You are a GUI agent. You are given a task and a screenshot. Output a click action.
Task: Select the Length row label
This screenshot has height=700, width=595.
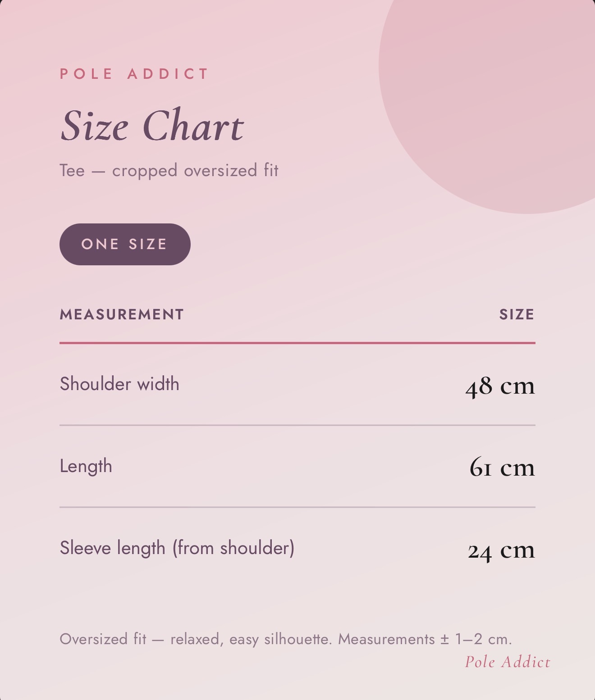click(x=86, y=466)
